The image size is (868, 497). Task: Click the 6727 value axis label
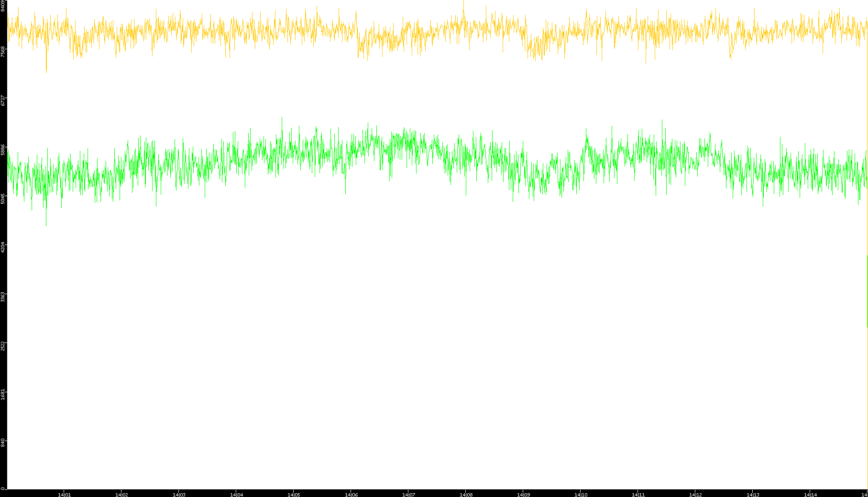pos(3,100)
